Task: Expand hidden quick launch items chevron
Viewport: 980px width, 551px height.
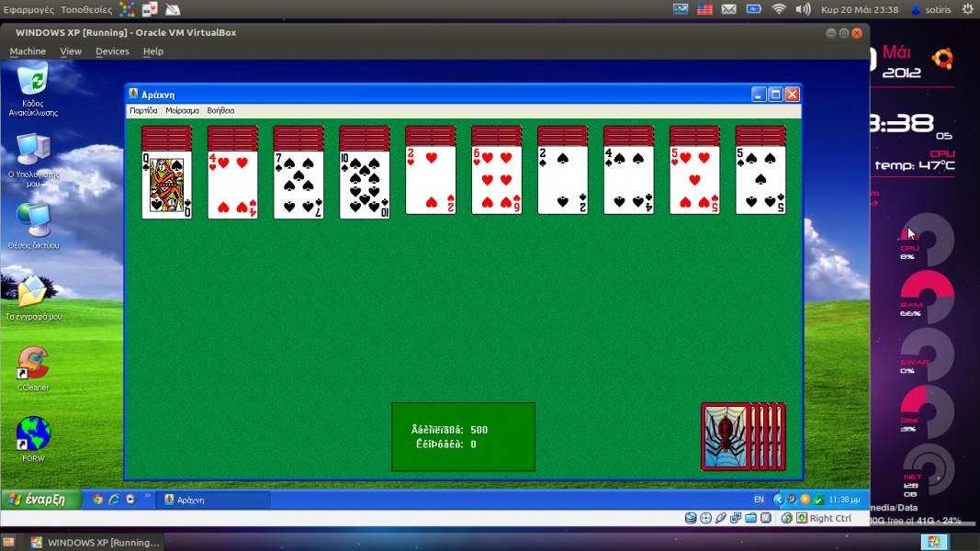Action: click(x=148, y=497)
